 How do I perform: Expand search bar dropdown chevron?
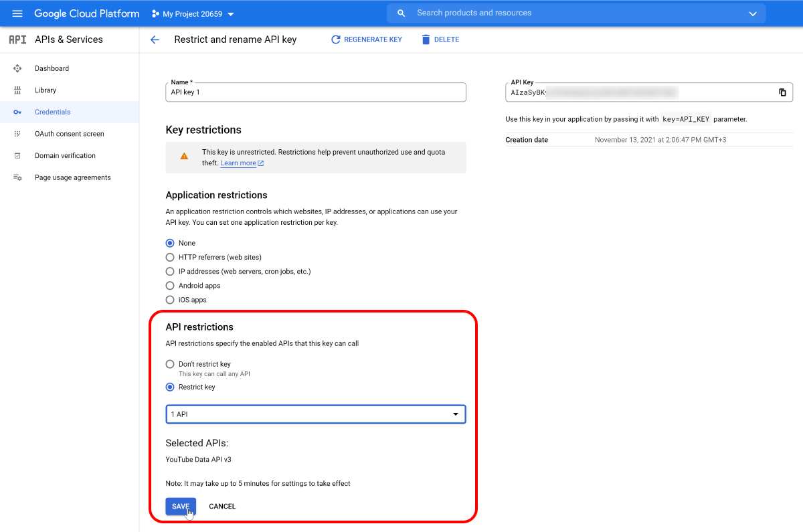pyautogui.click(x=753, y=13)
